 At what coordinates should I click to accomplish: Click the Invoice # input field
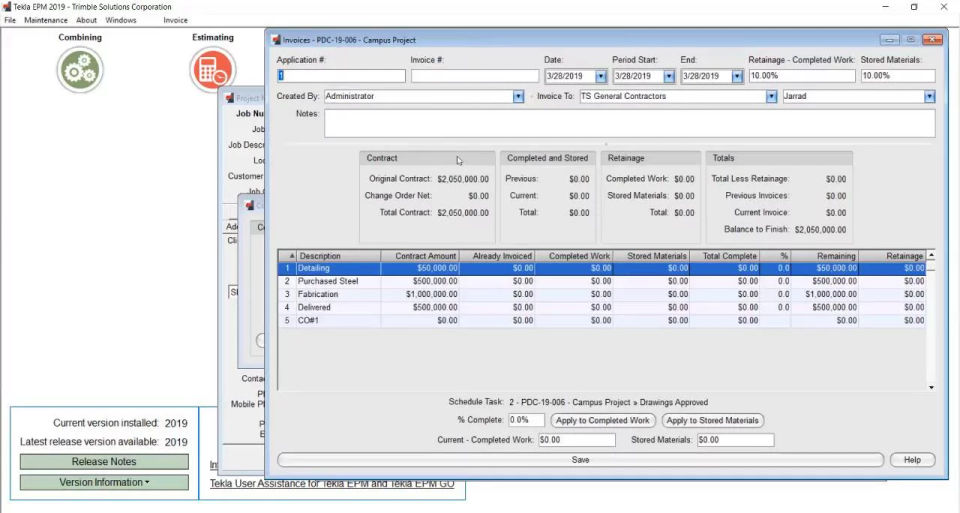[x=475, y=76]
